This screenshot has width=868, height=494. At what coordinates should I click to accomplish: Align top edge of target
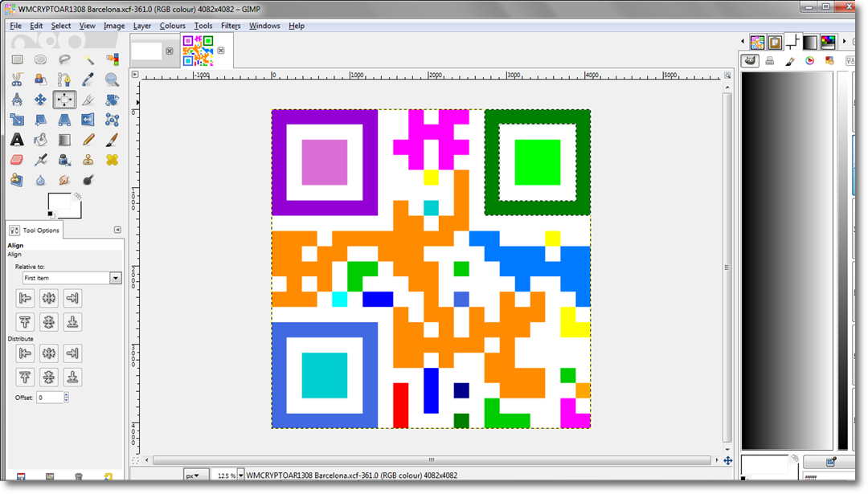point(25,322)
